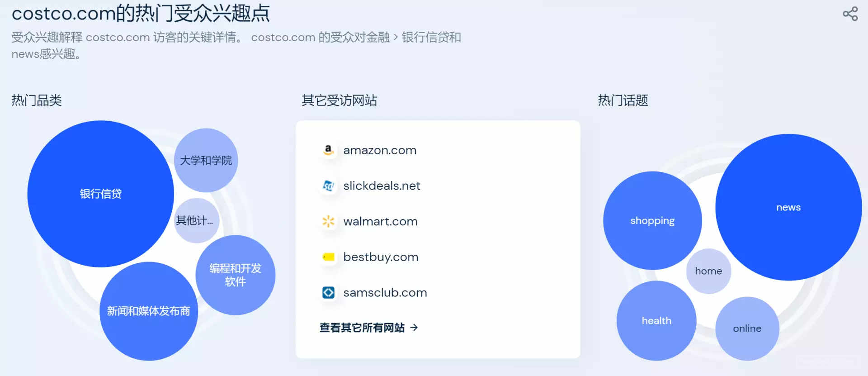Select the 银行信贷 bubble
This screenshot has height=376, width=868.
tap(100, 194)
